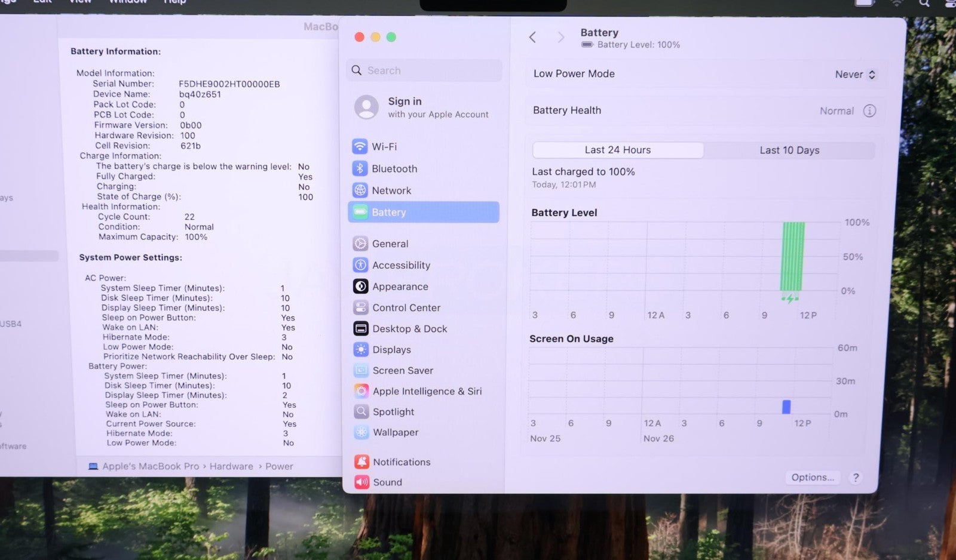
Task: Open Desktop & Dock icon
Action: point(361,328)
